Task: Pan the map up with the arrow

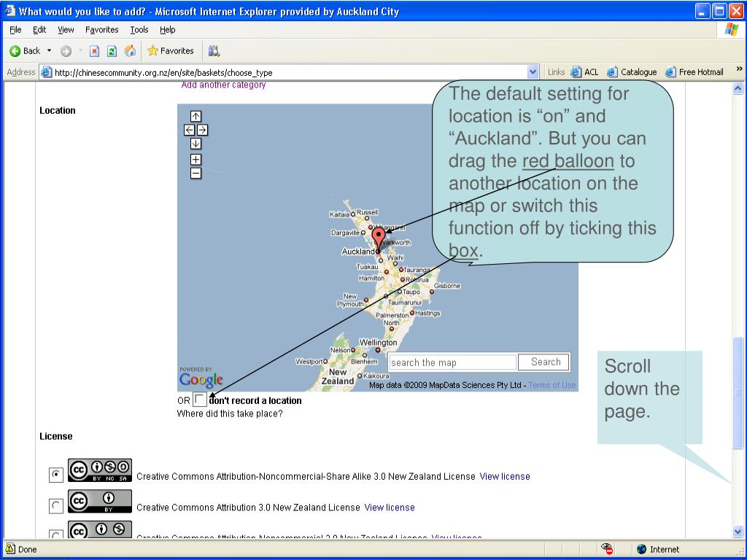Action: (196, 116)
